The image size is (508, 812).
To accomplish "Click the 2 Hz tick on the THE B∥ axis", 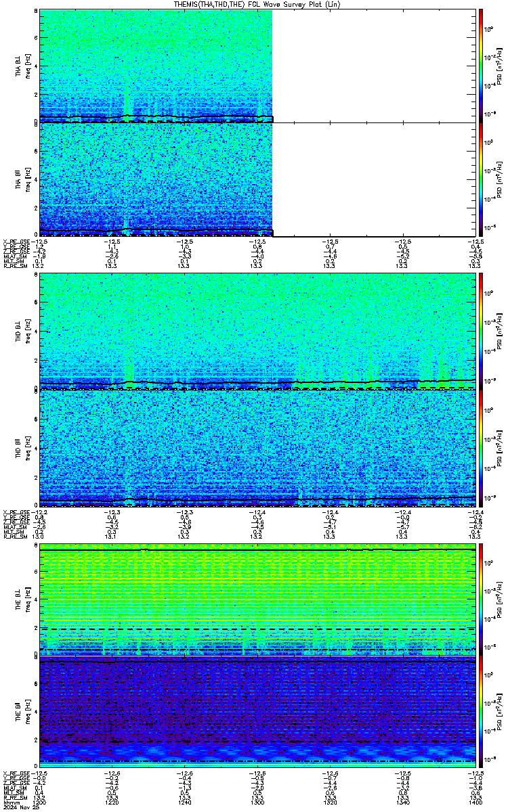I will [x=35, y=740].
